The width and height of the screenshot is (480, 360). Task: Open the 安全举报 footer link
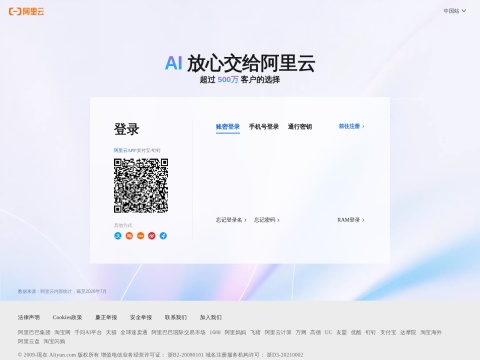click(x=141, y=317)
